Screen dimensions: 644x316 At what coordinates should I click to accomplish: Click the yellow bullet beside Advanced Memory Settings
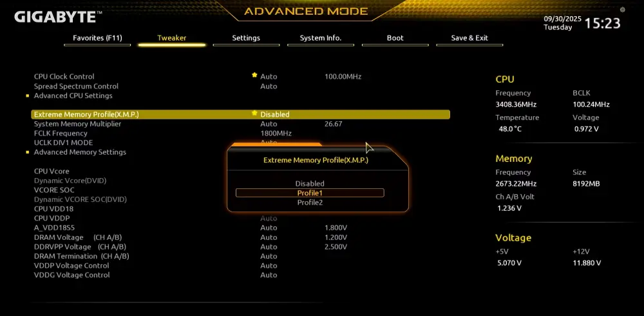tap(28, 152)
